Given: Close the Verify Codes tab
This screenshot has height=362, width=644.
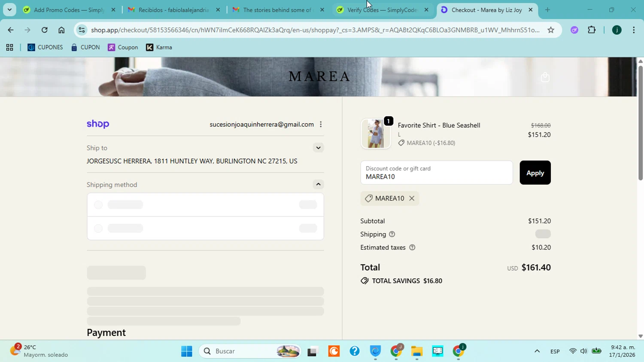Looking at the screenshot, I should 426,10.
